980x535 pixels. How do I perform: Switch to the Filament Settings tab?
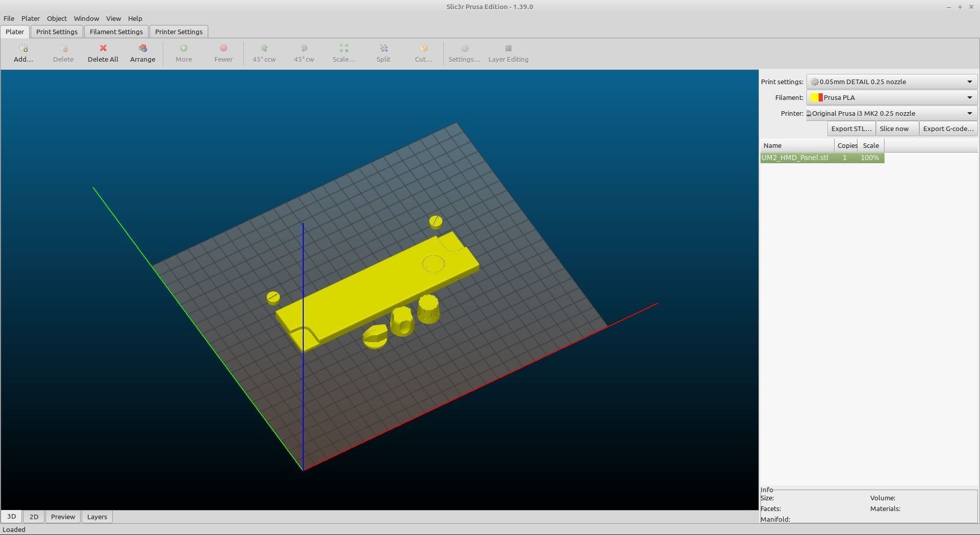point(116,32)
